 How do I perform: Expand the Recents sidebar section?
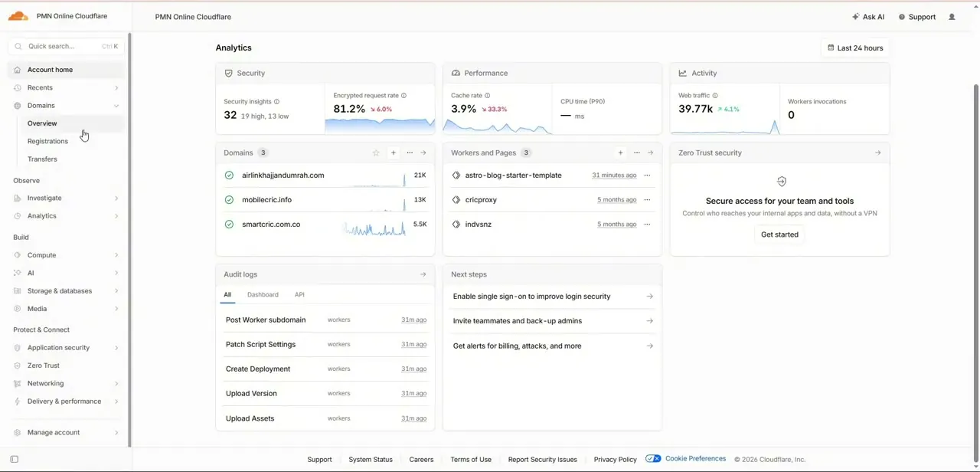(x=116, y=88)
